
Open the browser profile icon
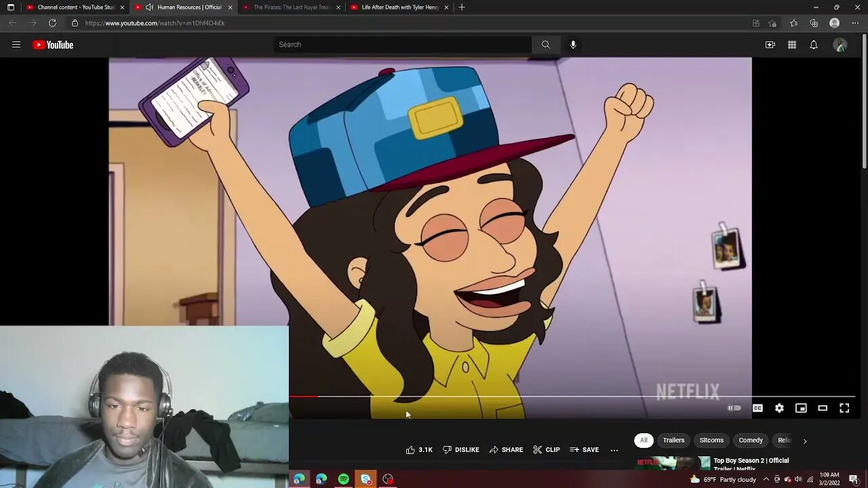pos(835,23)
